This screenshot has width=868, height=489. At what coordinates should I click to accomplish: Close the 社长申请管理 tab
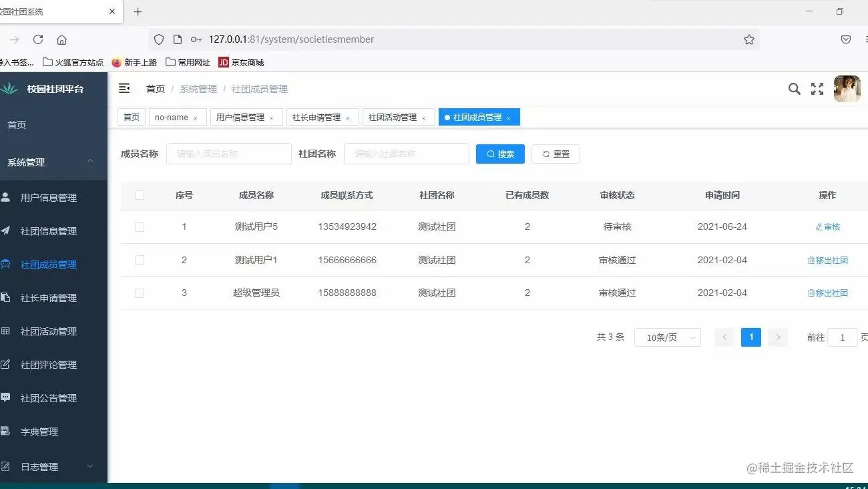pyautogui.click(x=347, y=118)
